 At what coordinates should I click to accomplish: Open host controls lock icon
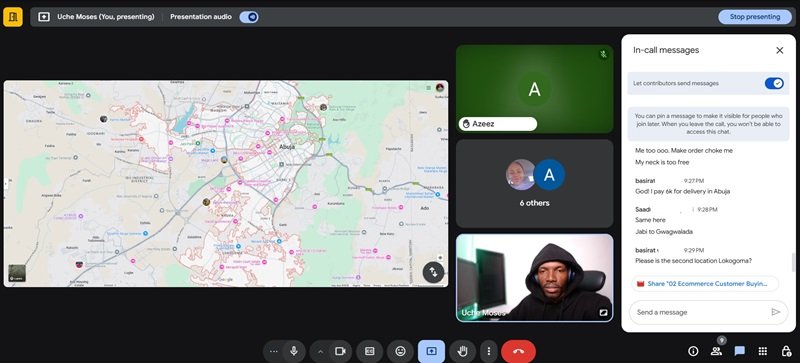pyautogui.click(x=786, y=351)
